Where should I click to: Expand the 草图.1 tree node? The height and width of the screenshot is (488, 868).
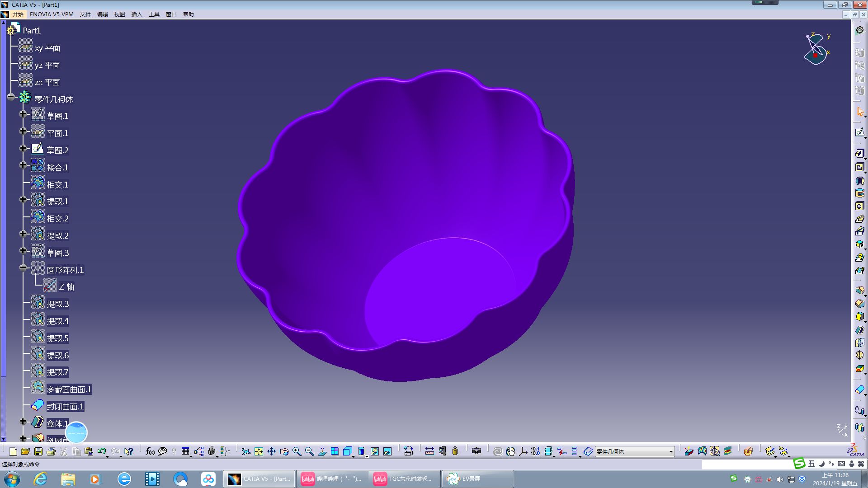23,114
